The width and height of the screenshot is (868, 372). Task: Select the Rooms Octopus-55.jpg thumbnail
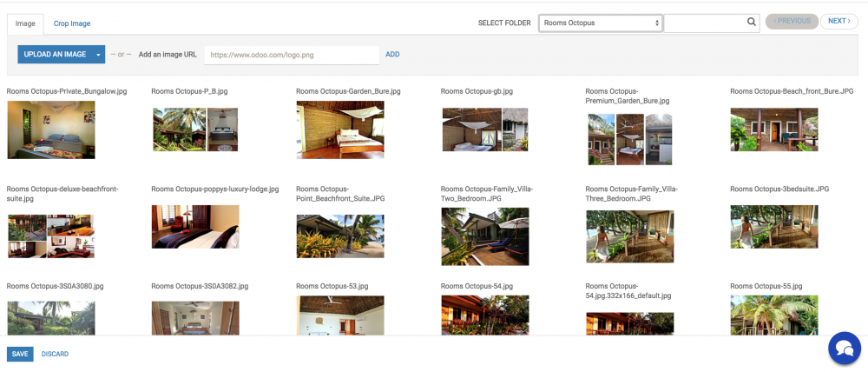coord(774,315)
